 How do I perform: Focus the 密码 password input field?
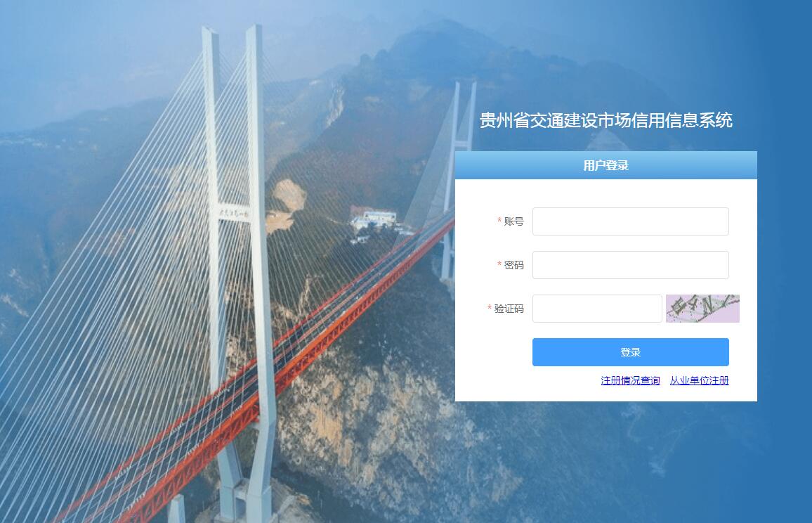630,265
